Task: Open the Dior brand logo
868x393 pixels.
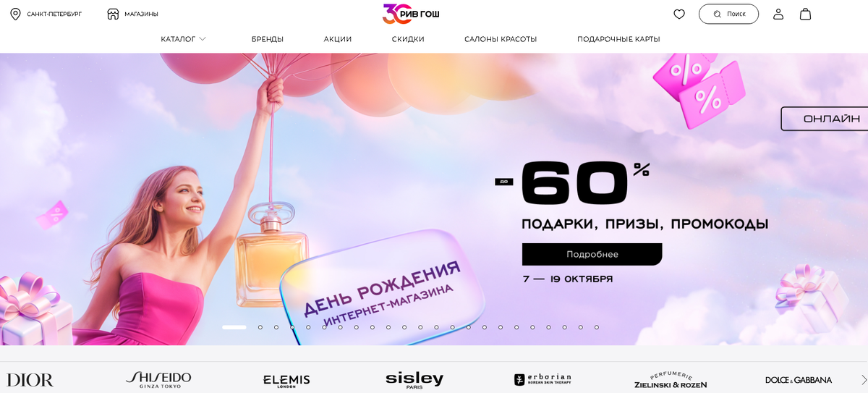Action: (x=30, y=380)
